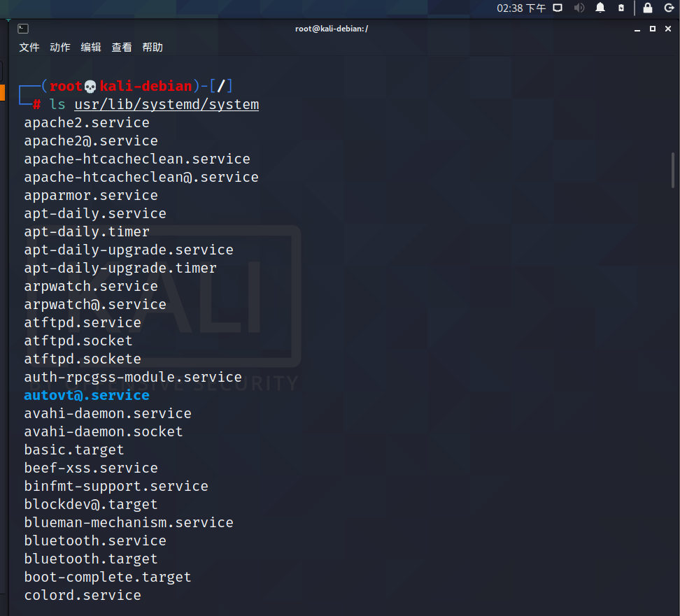This screenshot has width=680, height=616.
Task: Click the blockdev@.target line
Action: pyautogui.click(x=91, y=505)
